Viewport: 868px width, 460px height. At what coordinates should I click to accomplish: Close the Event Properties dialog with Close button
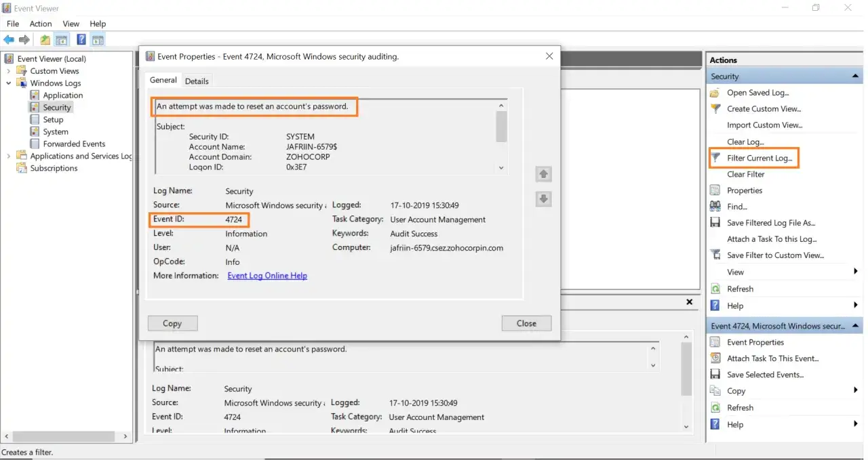pyautogui.click(x=526, y=323)
